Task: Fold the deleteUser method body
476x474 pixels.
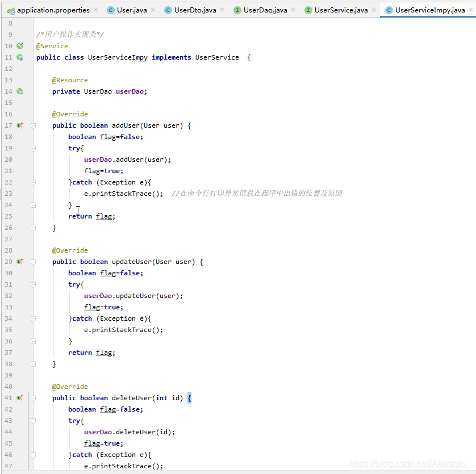Action: [33, 398]
